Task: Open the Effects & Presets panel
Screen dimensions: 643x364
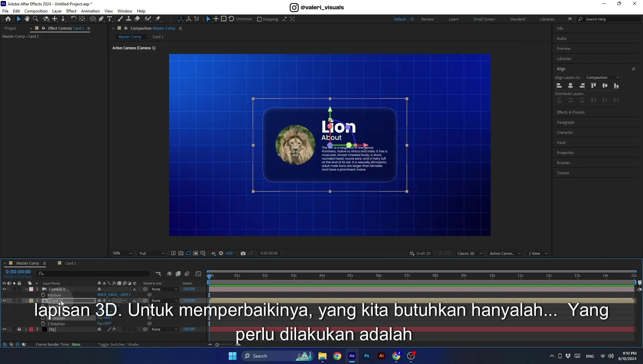Action: (571, 112)
